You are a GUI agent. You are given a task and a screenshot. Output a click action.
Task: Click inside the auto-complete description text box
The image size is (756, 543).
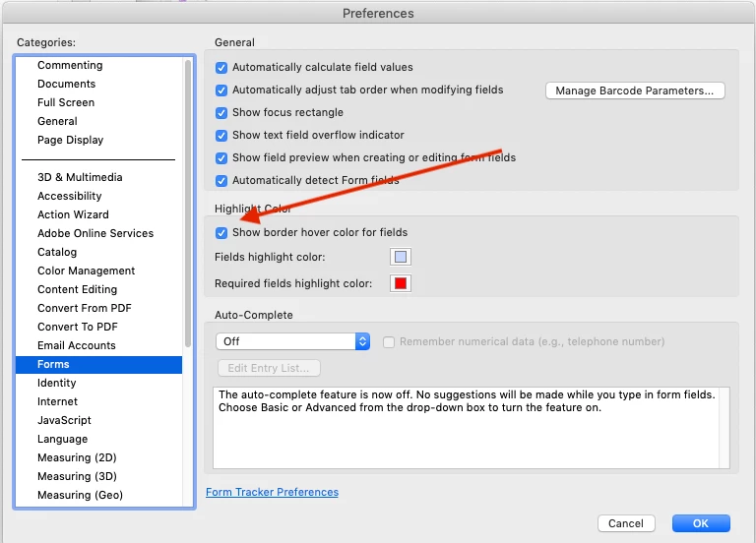472,427
